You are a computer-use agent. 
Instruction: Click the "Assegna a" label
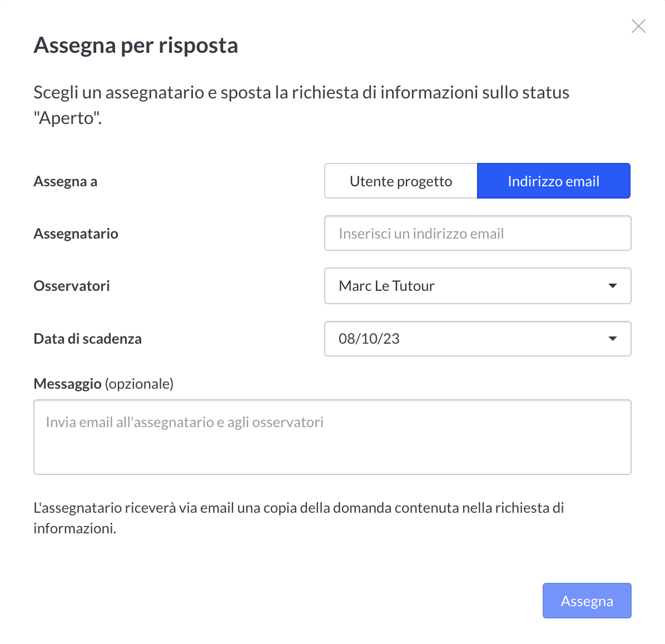(x=66, y=181)
